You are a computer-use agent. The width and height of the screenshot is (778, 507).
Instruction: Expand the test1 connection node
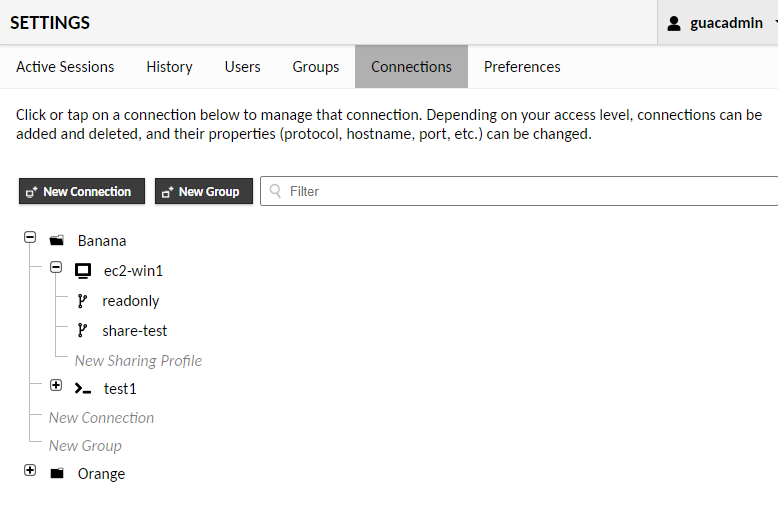coord(56,385)
